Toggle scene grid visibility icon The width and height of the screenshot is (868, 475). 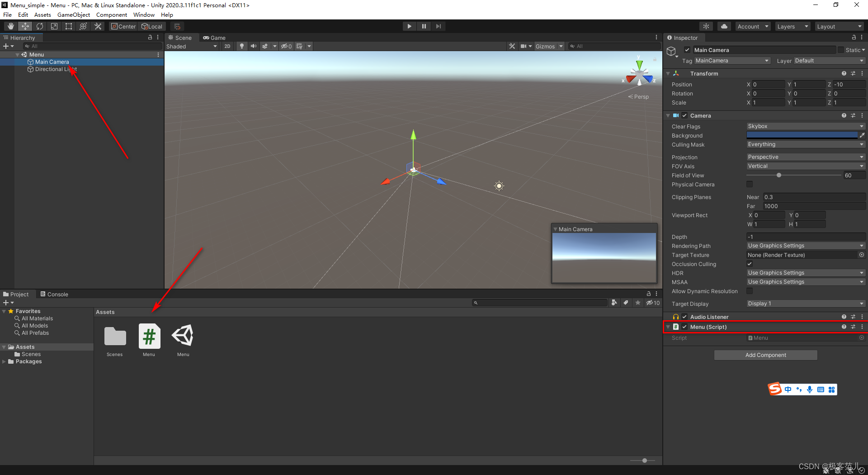(299, 46)
